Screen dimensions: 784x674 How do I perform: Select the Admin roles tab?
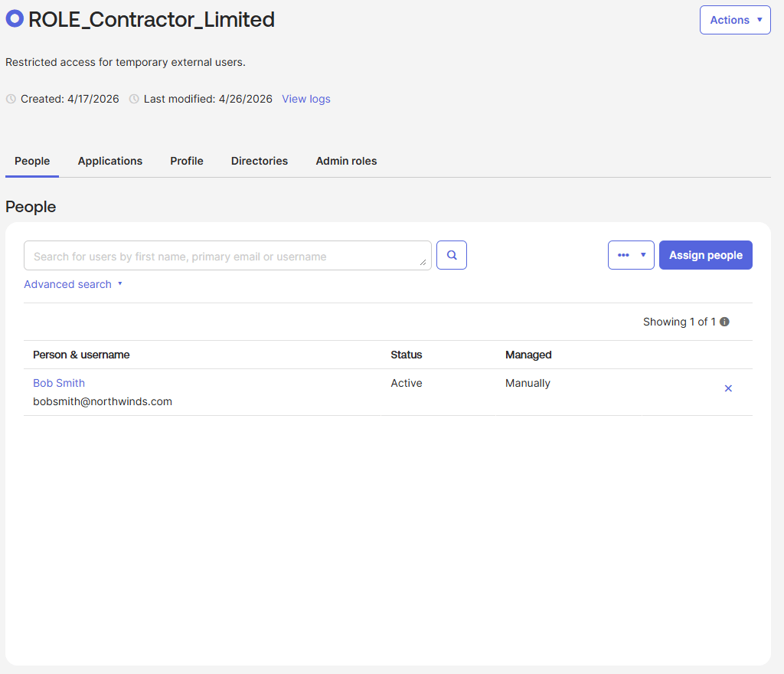(x=346, y=161)
